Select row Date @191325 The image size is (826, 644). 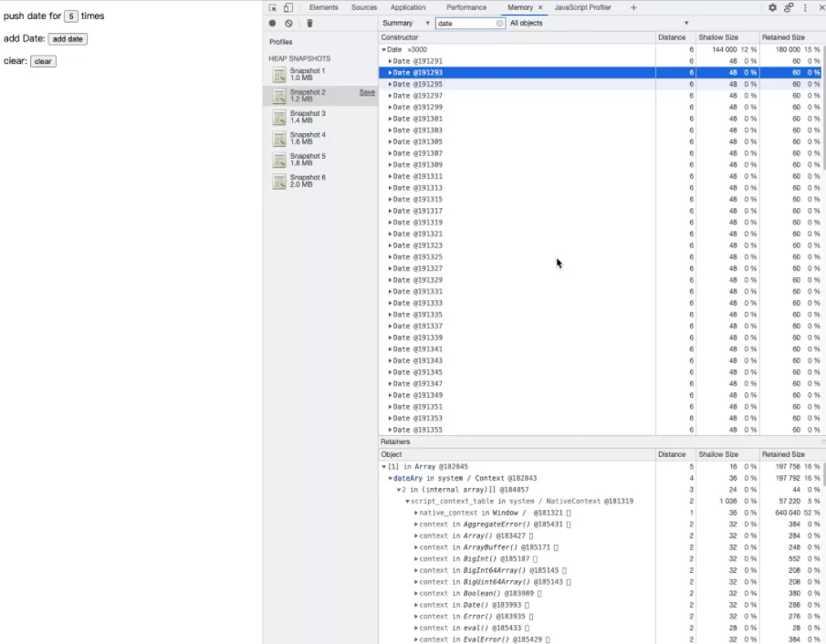600,257
